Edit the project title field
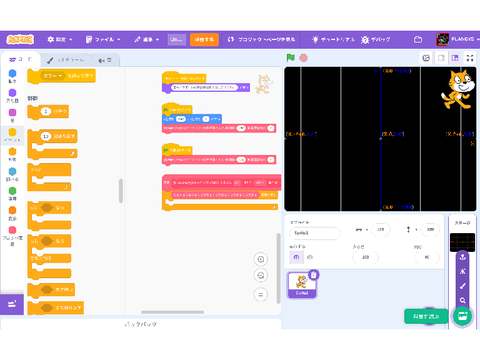The image size is (480, 360). pyautogui.click(x=176, y=39)
